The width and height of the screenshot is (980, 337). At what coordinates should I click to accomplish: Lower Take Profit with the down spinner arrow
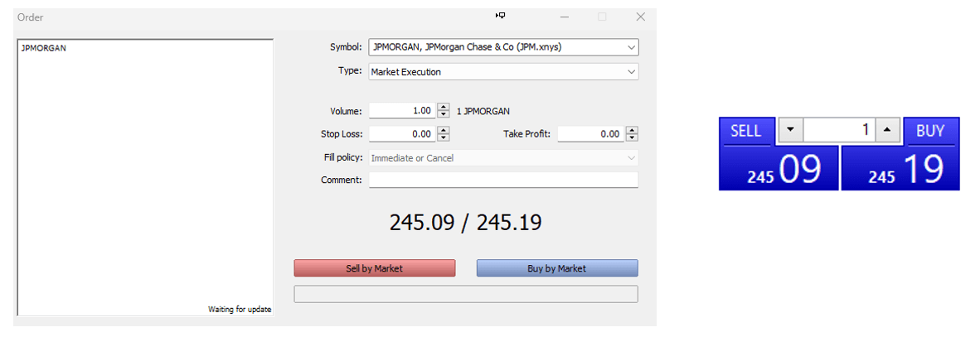(x=633, y=138)
